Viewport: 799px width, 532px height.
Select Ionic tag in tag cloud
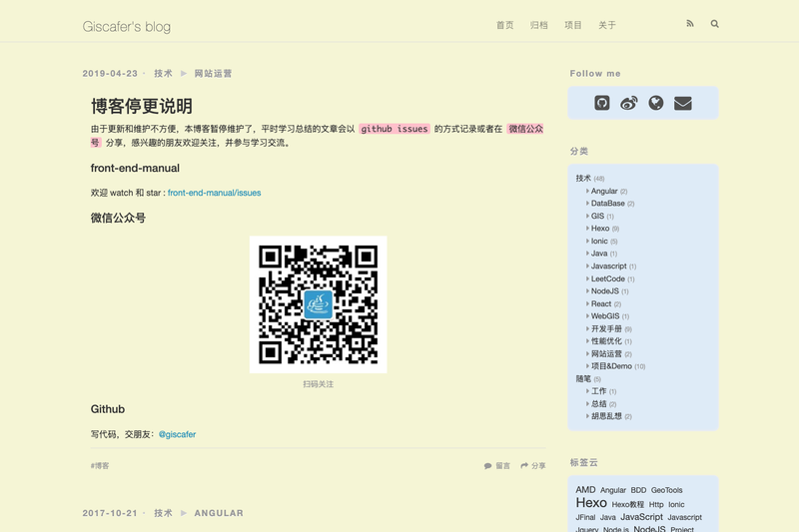676,504
